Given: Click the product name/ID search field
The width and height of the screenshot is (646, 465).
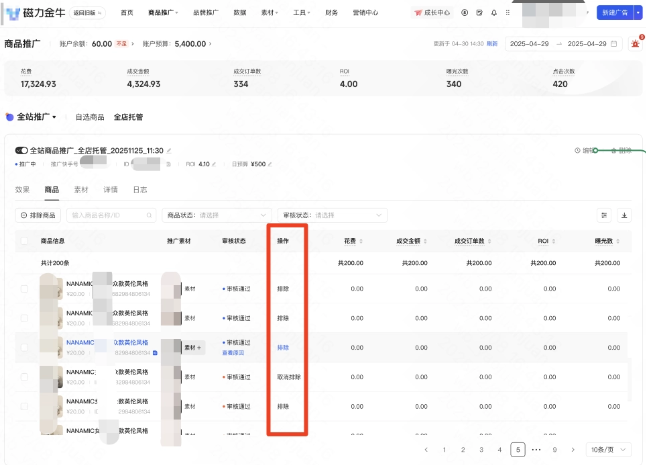Looking at the screenshot, I should point(111,215).
